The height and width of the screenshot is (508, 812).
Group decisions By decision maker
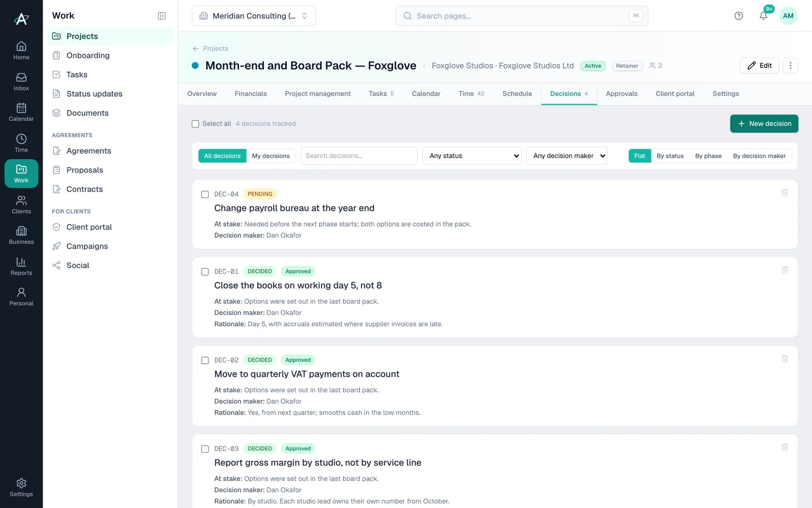(x=759, y=156)
